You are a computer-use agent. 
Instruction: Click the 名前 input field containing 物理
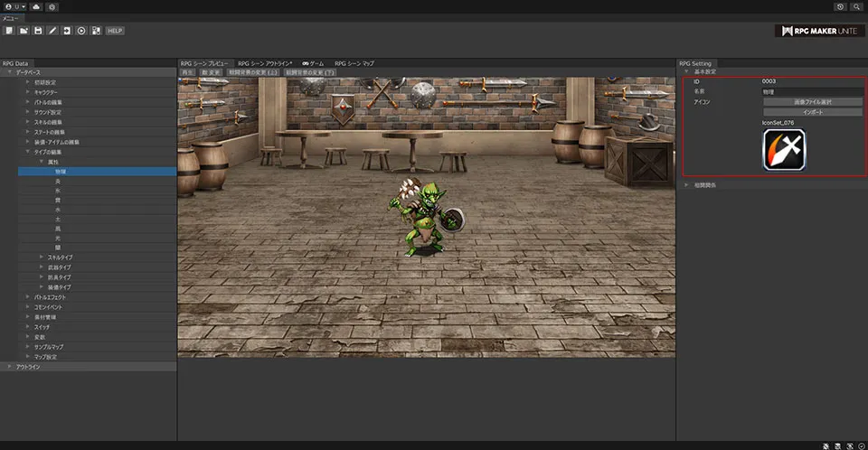(812, 92)
